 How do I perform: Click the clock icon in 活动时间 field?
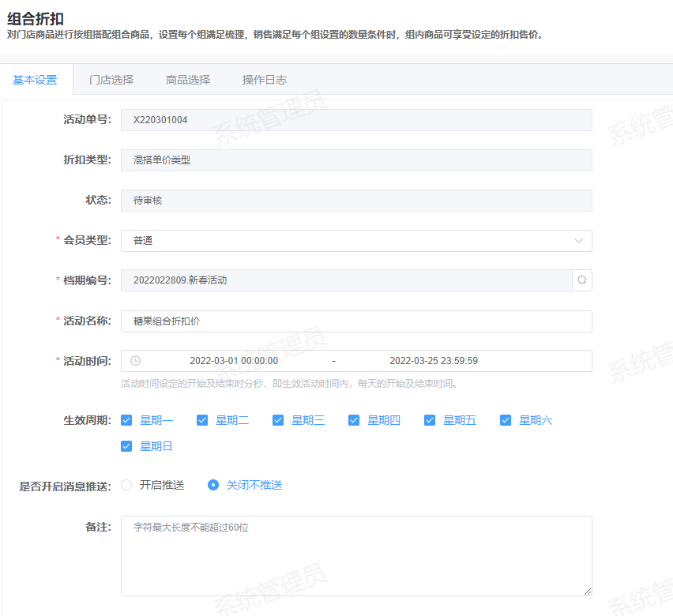[135, 361]
